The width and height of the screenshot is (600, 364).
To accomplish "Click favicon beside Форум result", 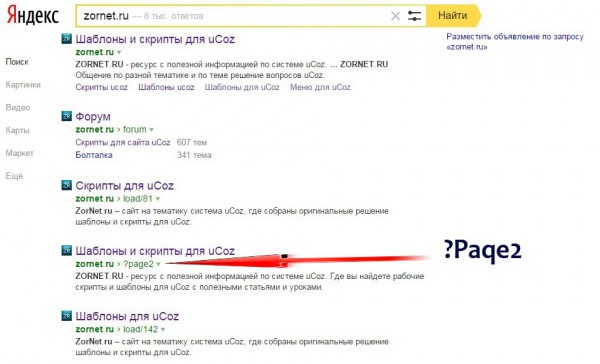I will coord(67,116).
